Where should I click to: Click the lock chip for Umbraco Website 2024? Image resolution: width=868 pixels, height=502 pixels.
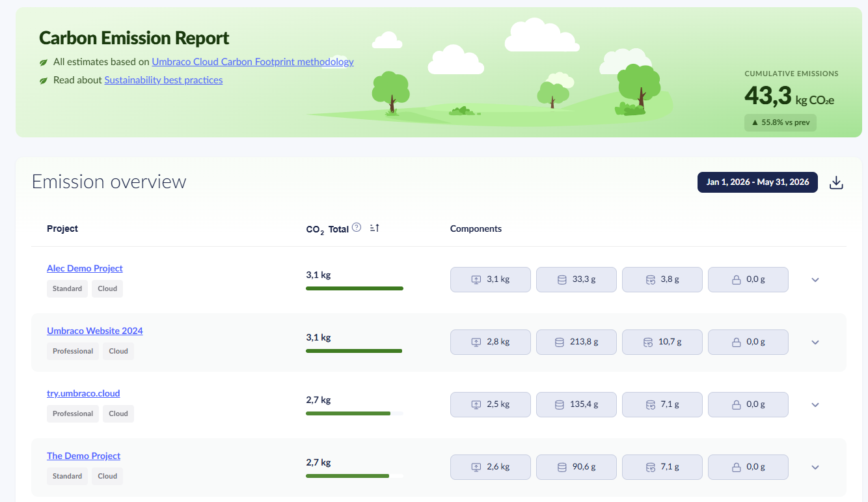[x=748, y=342]
